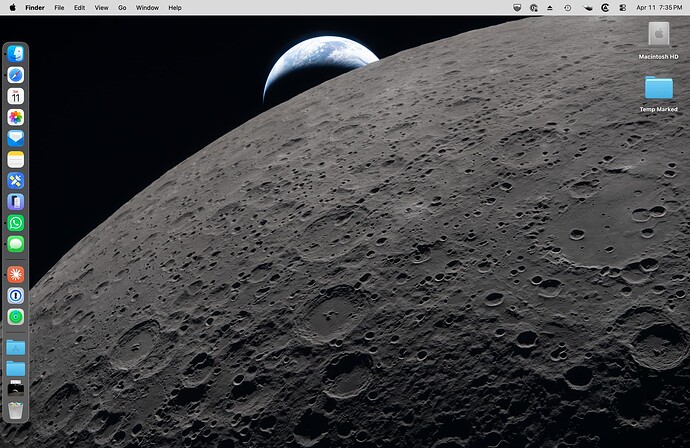Open the Calendar app in Dock

tap(15, 96)
